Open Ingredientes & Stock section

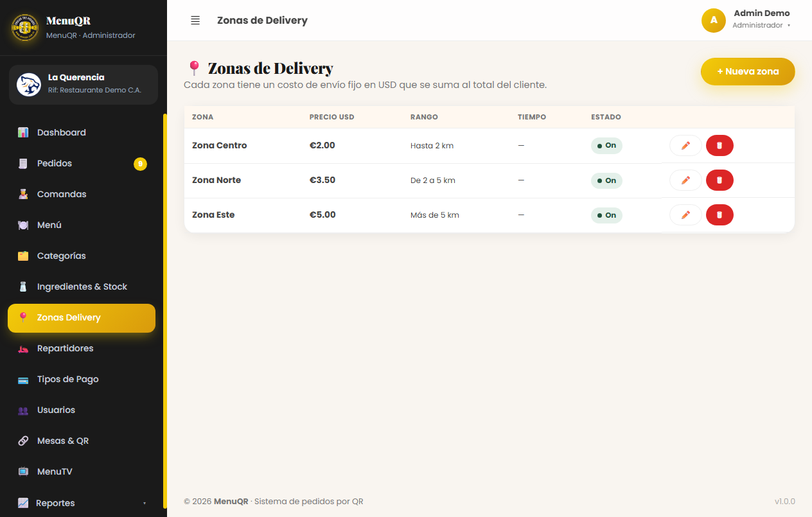click(82, 286)
